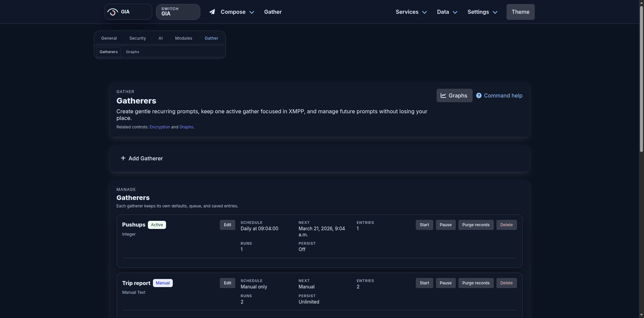644x318 pixels.
Task: Switch to the Security tab
Action: click(137, 38)
